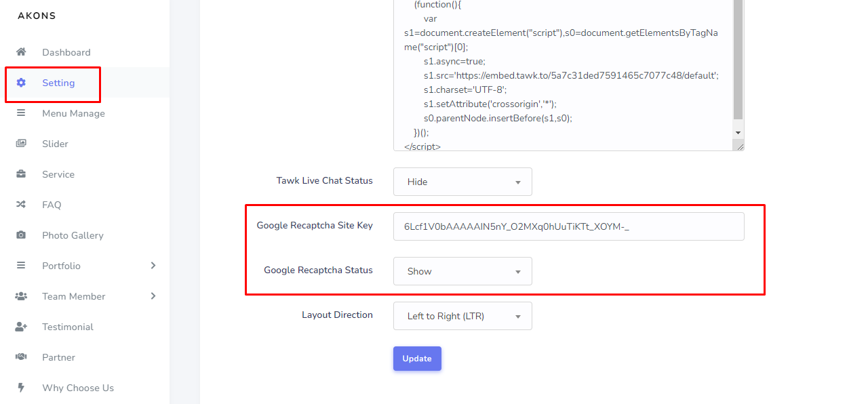Click the Menu Manage list icon

(x=21, y=113)
